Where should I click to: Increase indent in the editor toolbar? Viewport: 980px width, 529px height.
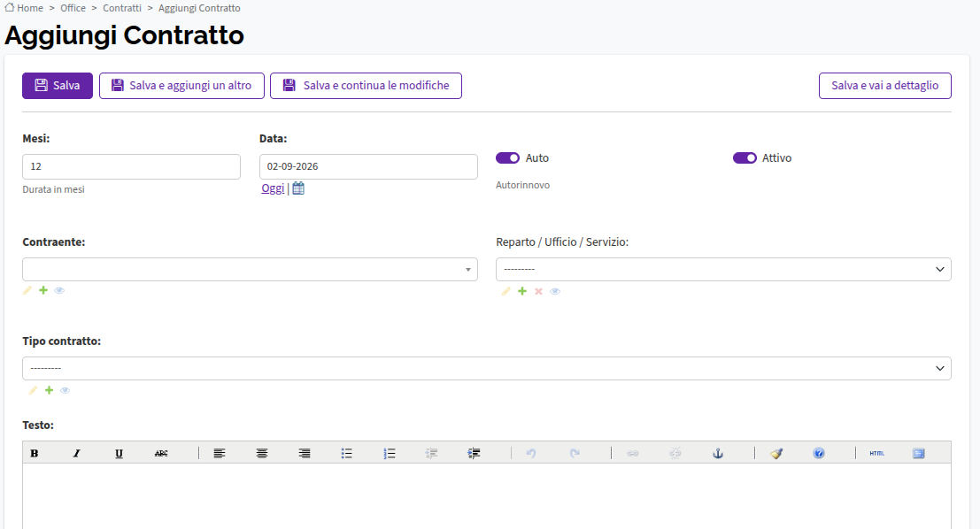click(x=475, y=454)
